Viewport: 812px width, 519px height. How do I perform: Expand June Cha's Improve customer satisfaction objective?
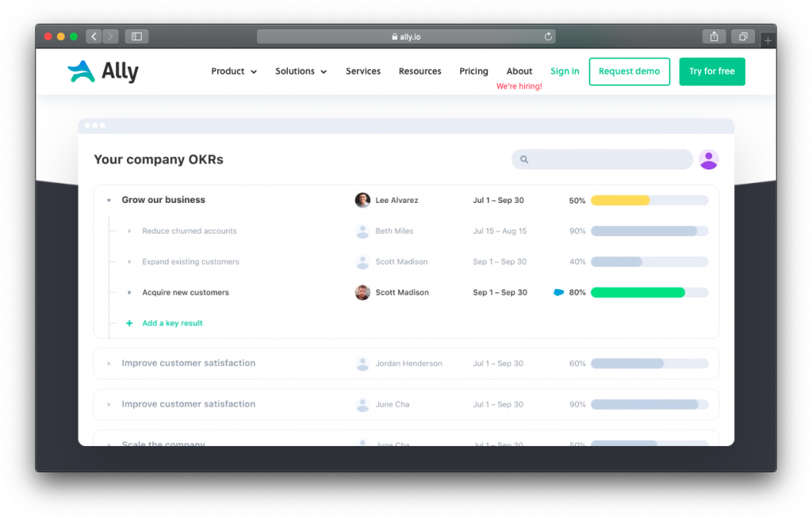click(109, 405)
